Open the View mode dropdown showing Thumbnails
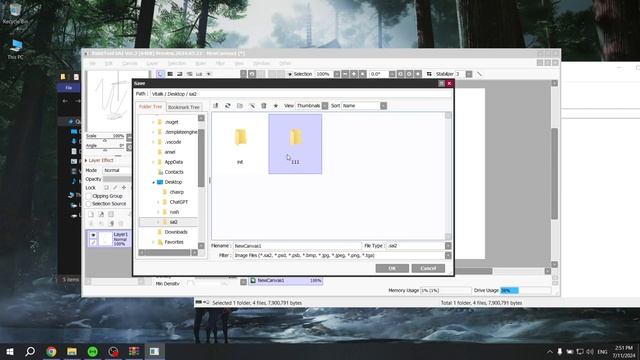Viewport: 640px width, 360px height. (x=312, y=106)
